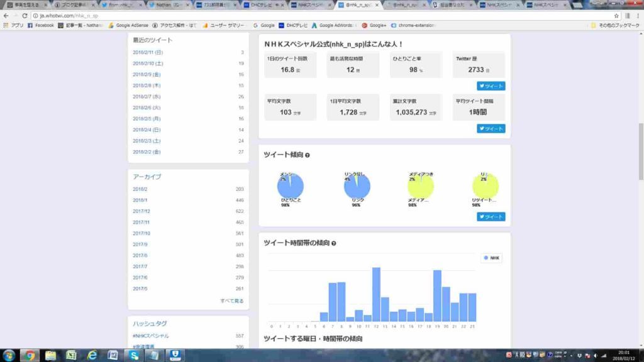Screen dimensions: 644x362
Task: Open the 2017/10 archive
Action: [x=142, y=234]
